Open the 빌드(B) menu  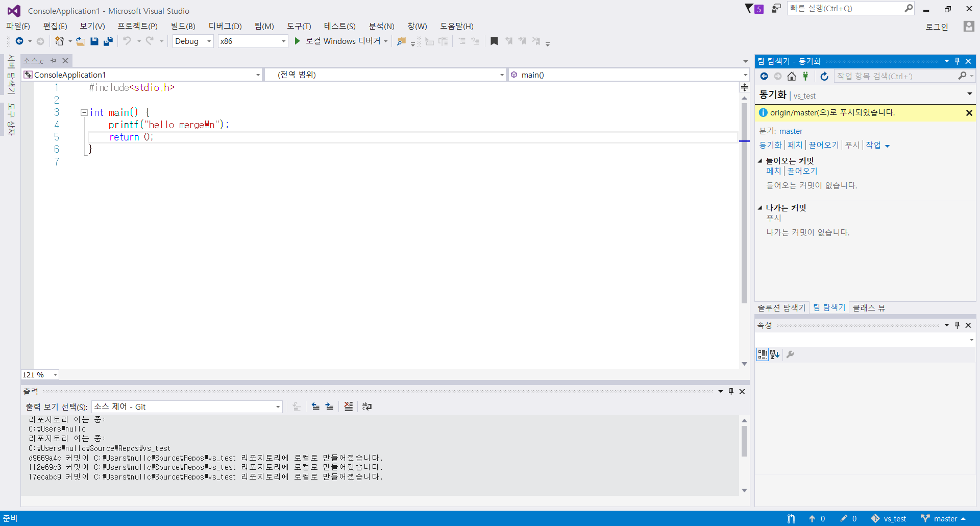183,26
